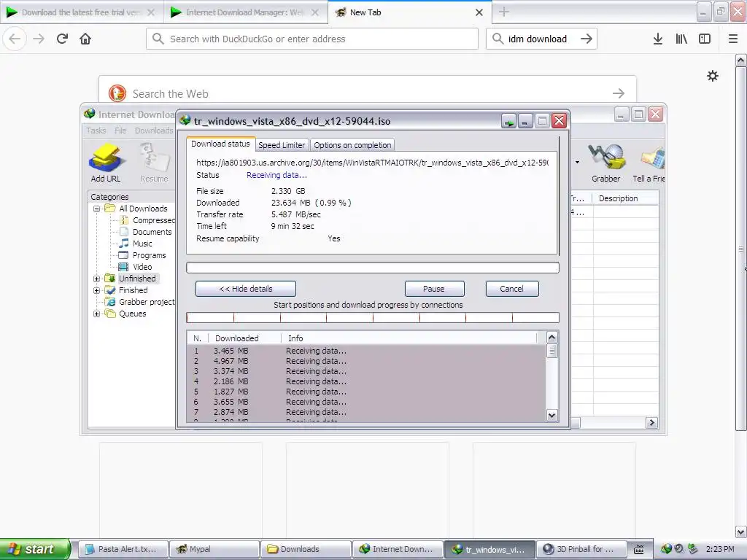Select All Downloads category

(x=143, y=209)
